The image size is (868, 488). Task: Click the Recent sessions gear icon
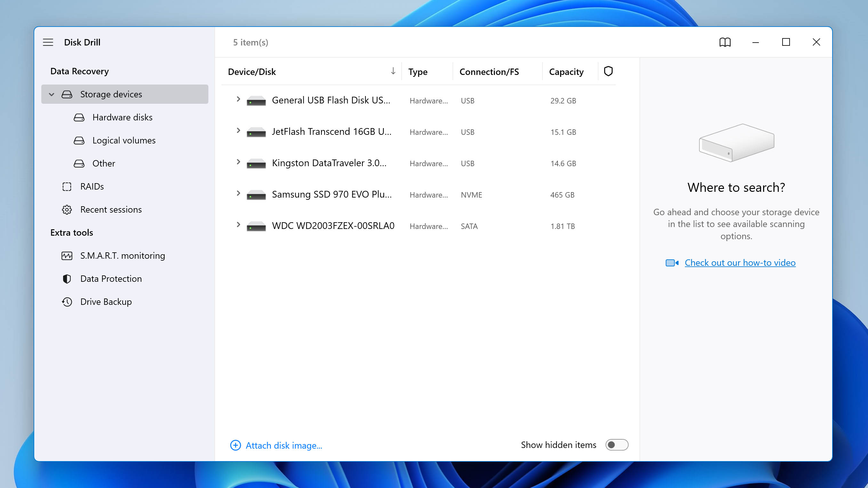tap(67, 210)
